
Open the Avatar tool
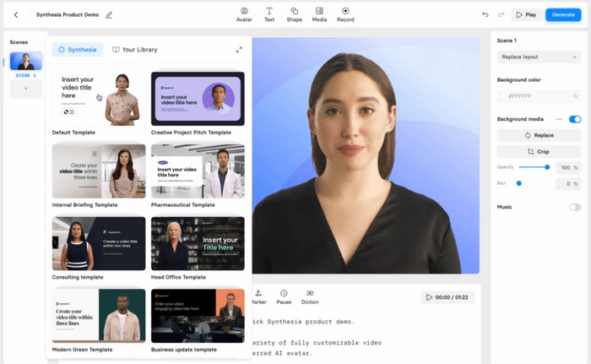(x=244, y=14)
